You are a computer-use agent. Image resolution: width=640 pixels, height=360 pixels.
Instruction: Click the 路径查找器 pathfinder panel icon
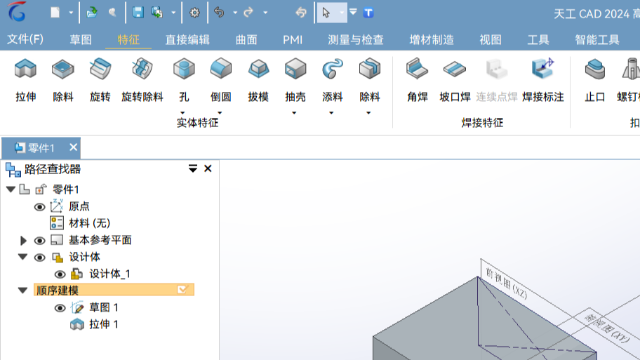(x=13, y=169)
